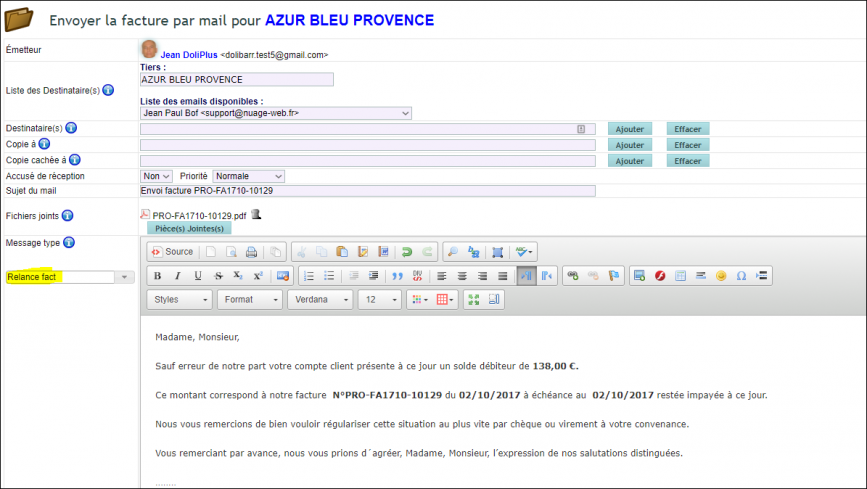The width and height of the screenshot is (867, 489).
Task: Toggle underline formatting
Action: coord(198,275)
